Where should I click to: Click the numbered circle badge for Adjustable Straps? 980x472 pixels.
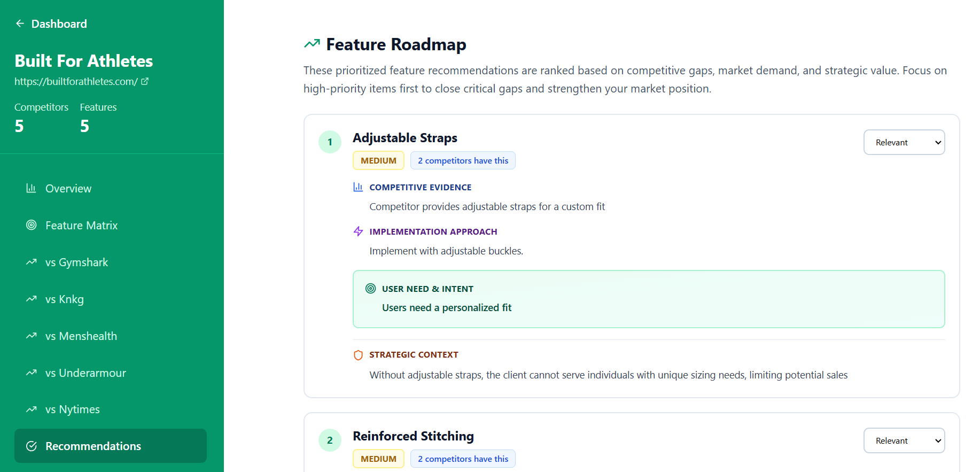tap(330, 142)
